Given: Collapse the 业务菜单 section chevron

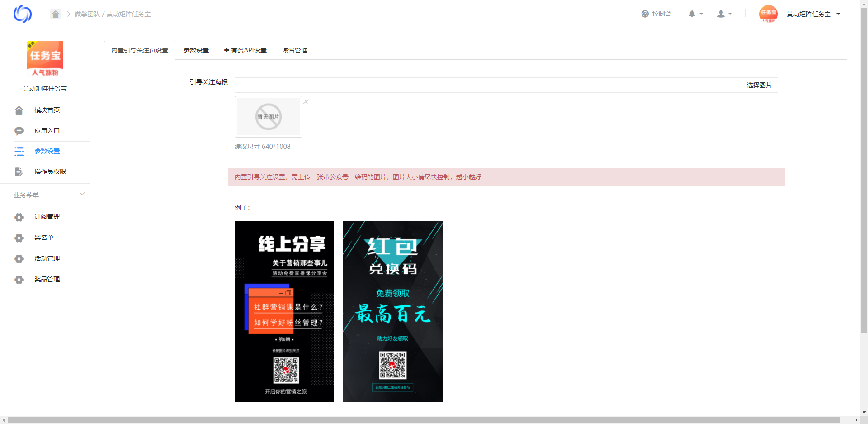Looking at the screenshot, I should 82,194.
